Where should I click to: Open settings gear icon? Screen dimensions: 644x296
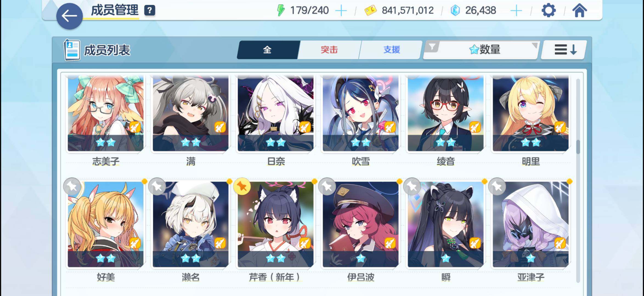click(x=549, y=11)
